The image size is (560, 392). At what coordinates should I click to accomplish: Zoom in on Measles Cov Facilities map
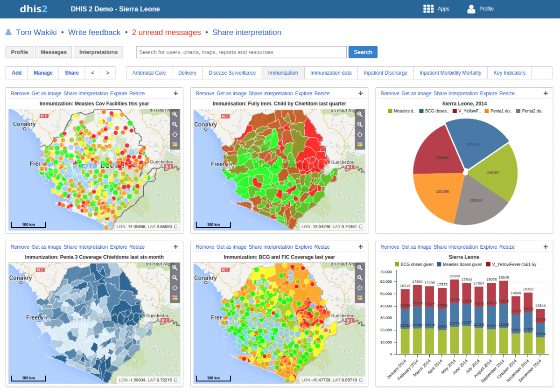tap(175, 114)
